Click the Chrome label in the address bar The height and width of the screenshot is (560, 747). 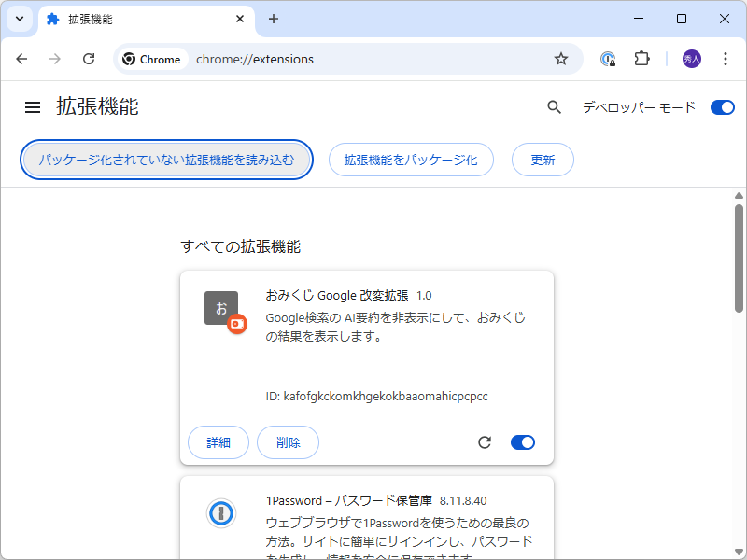[x=151, y=58]
